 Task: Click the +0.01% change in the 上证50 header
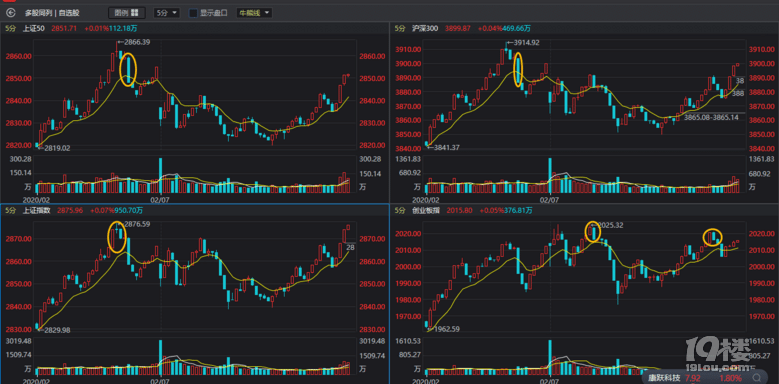pos(96,29)
